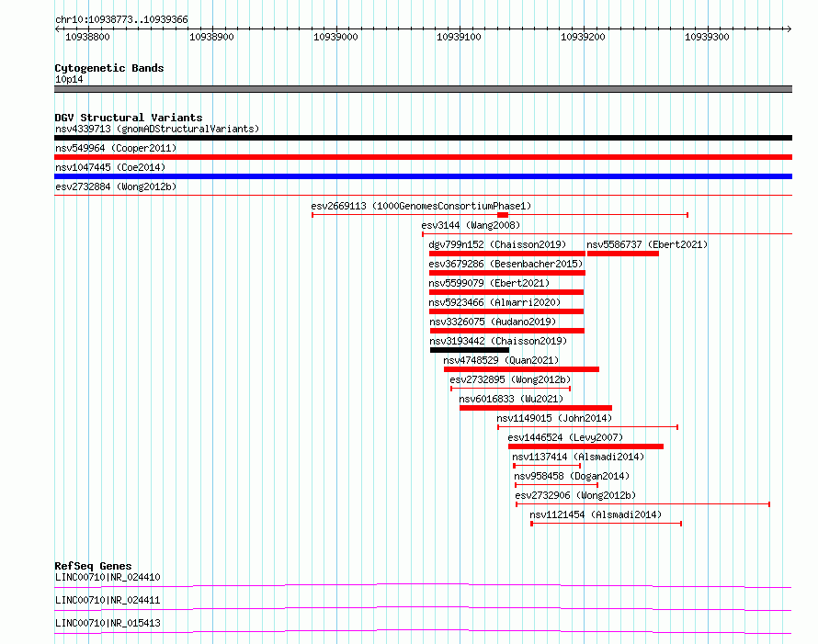
Task: Click ruler position 10939000
Action: point(335,37)
